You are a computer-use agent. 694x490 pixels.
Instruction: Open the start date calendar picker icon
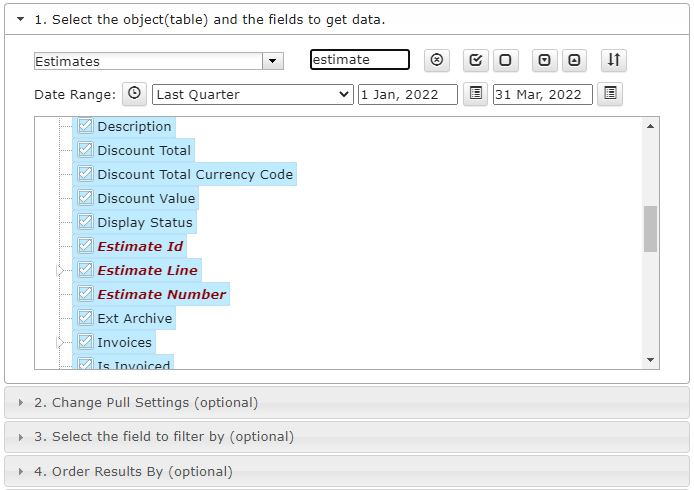pyautogui.click(x=476, y=94)
